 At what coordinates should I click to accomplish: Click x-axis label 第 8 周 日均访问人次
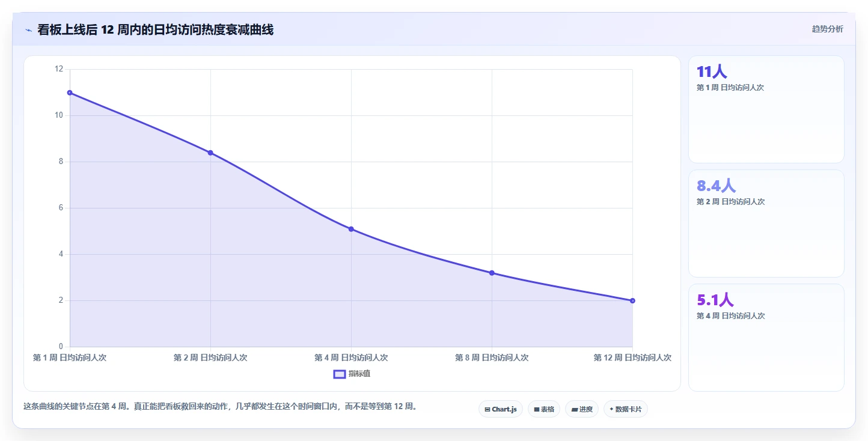(x=492, y=357)
